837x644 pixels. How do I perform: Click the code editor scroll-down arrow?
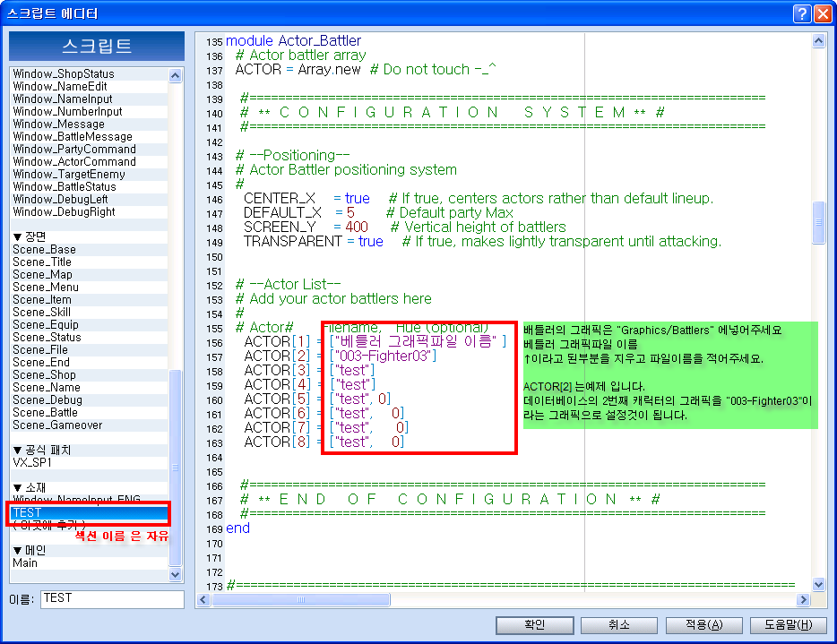pos(818,584)
